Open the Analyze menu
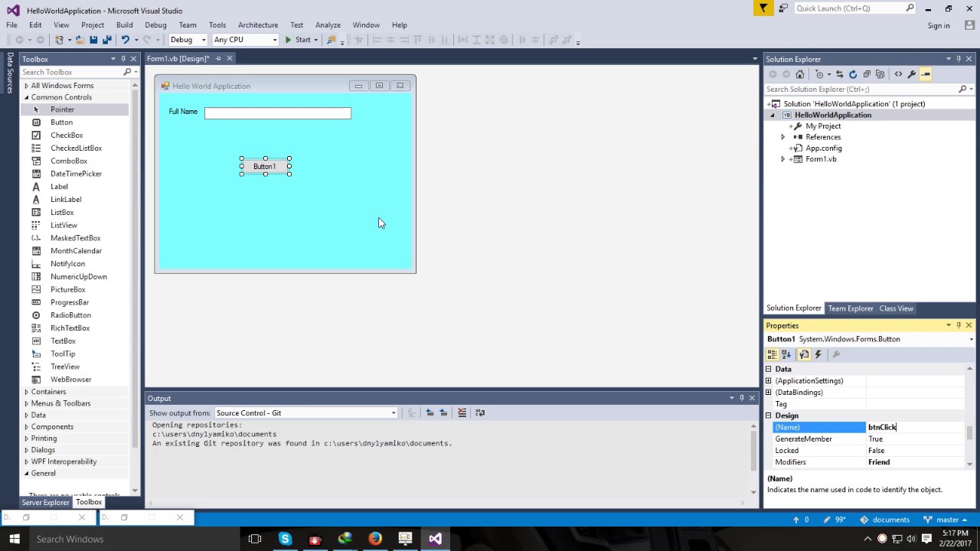Viewport: 980px width, 551px height. (x=328, y=25)
